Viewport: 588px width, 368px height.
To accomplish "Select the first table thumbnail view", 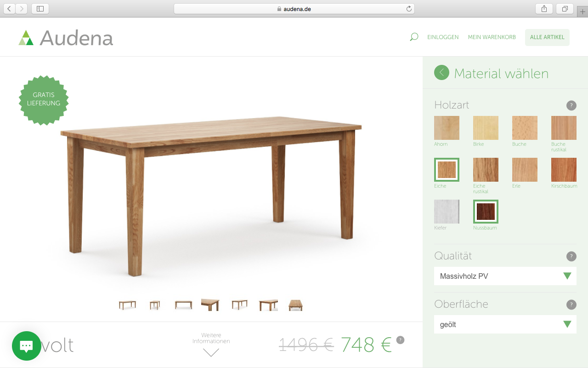I will click(x=127, y=305).
